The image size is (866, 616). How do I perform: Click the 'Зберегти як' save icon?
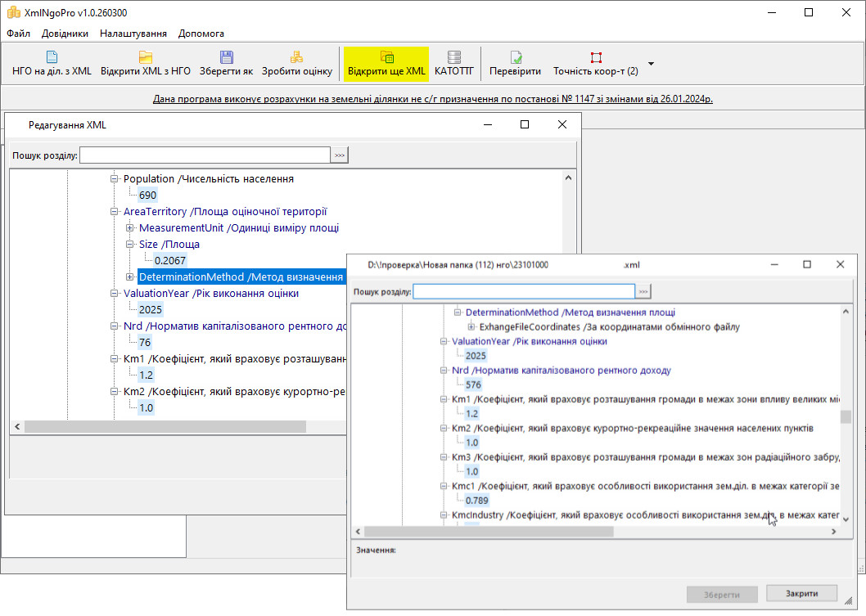(226, 57)
